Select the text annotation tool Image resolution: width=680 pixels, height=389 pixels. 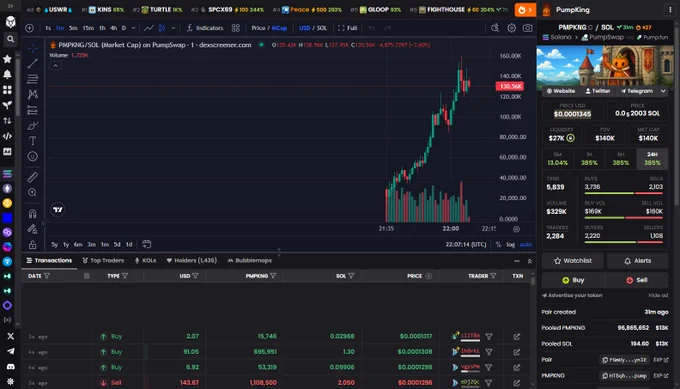(x=33, y=141)
